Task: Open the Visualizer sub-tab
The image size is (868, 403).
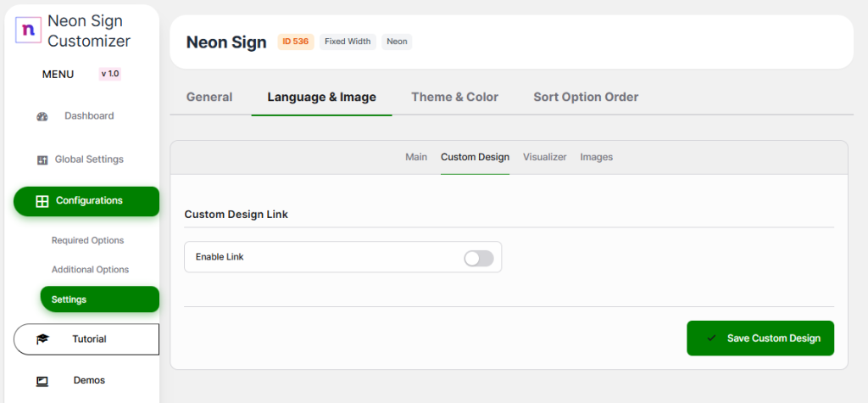Action: 544,157
